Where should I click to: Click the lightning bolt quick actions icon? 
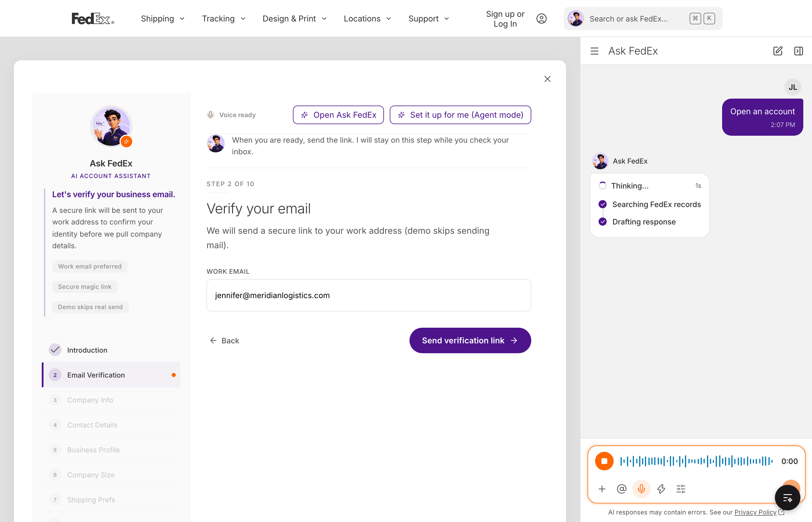coord(661,489)
